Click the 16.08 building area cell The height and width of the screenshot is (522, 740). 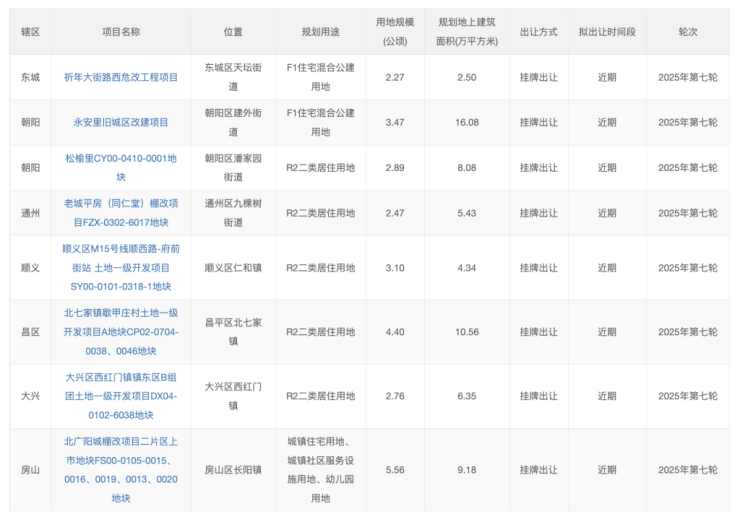(x=466, y=122)
